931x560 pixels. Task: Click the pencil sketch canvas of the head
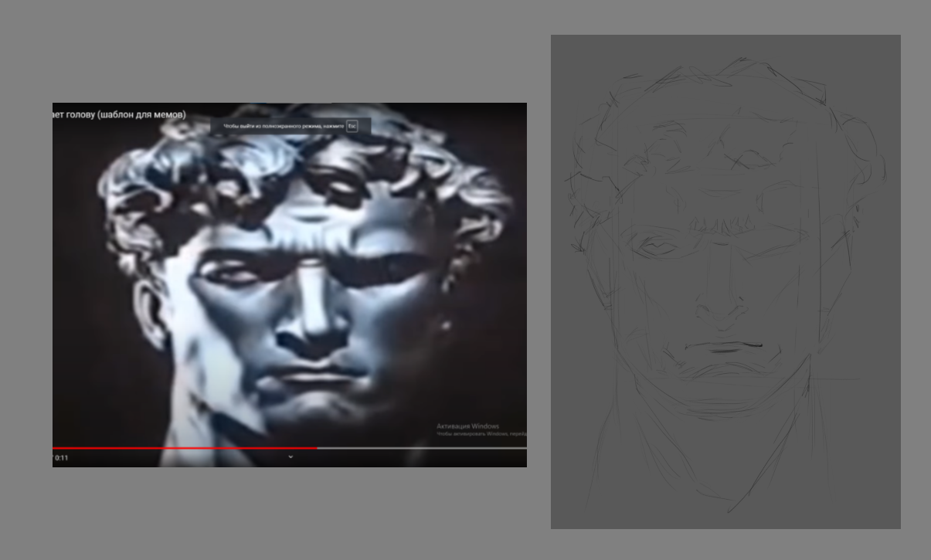click(725, 282)
